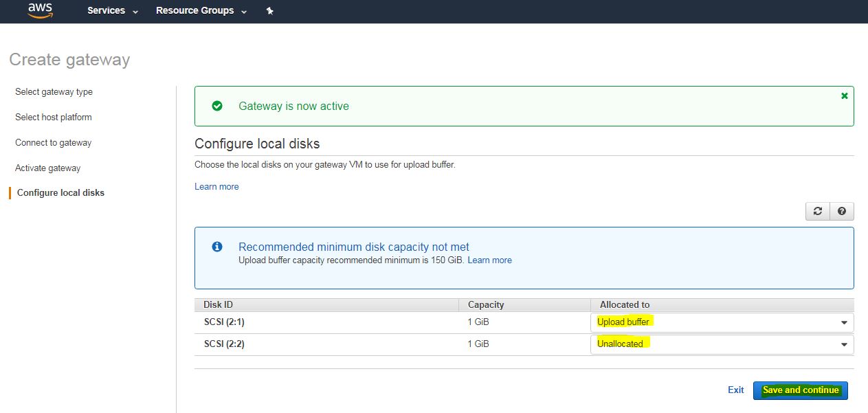Dismiss the Gateway is now active banner
Image resolution: width=868 pixels, height=413 pixels.
click(845, 96)
